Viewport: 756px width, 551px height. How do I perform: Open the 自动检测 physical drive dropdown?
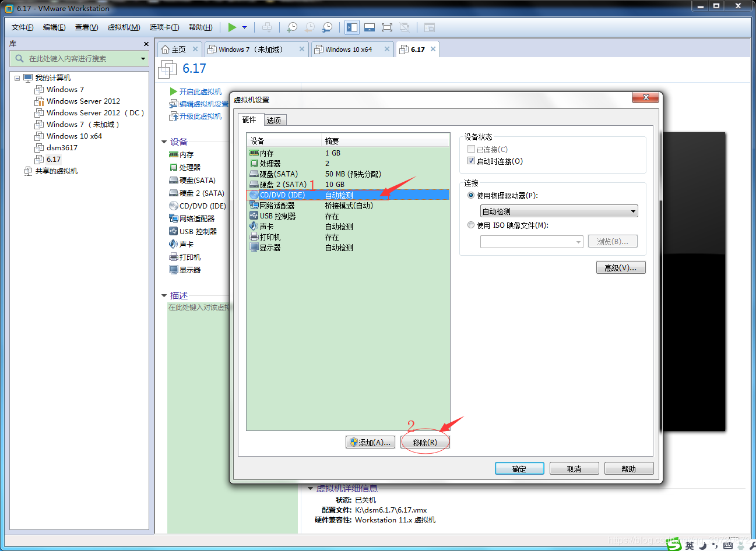tap(559, 211)
